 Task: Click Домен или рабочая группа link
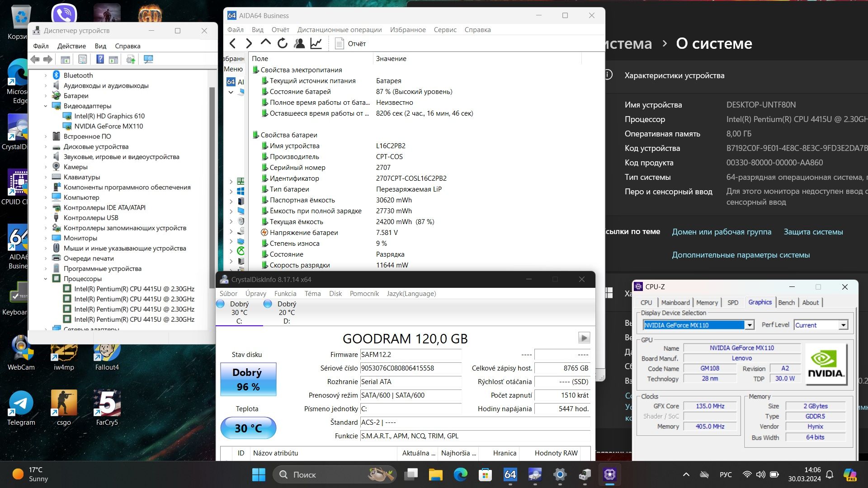(722, 232)
